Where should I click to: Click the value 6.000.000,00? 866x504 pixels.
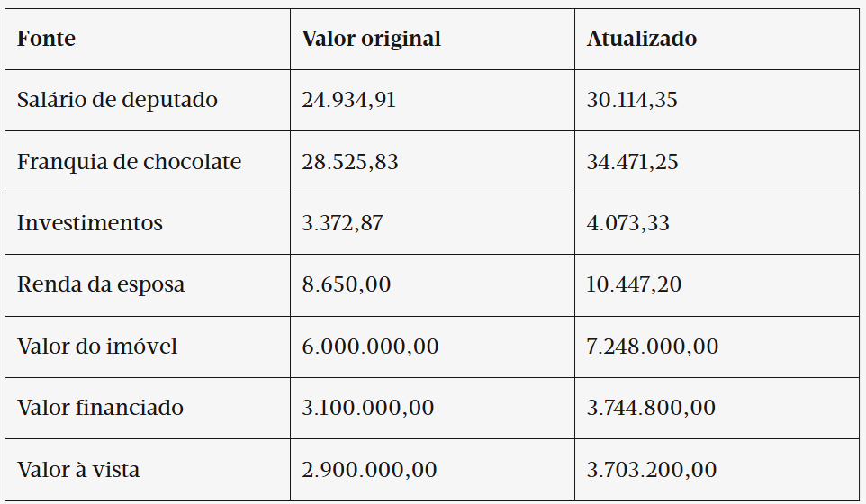pos(370,346)
